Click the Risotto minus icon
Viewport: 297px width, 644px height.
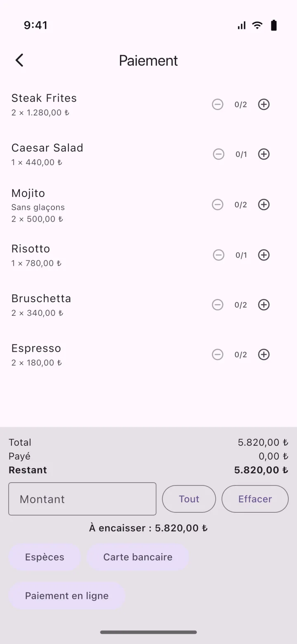219,255
